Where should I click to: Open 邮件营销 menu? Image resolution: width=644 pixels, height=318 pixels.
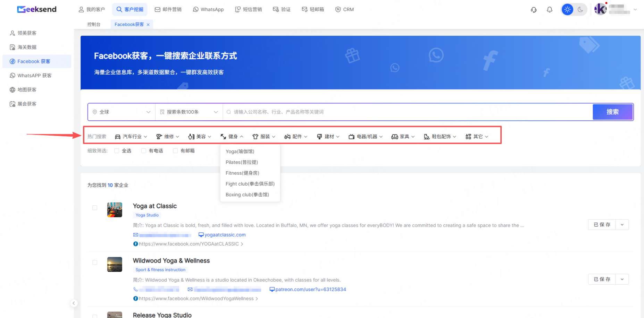(168, 9)
